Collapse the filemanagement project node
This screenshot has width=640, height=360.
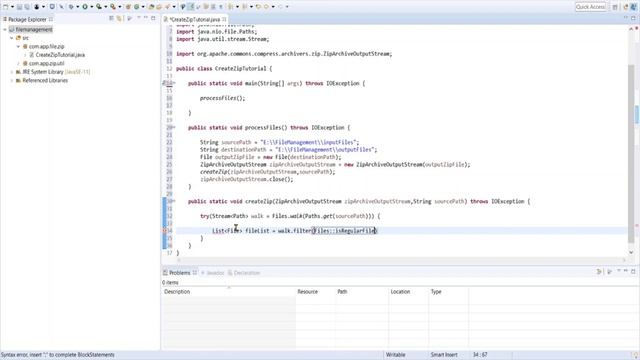coord(5,29)
